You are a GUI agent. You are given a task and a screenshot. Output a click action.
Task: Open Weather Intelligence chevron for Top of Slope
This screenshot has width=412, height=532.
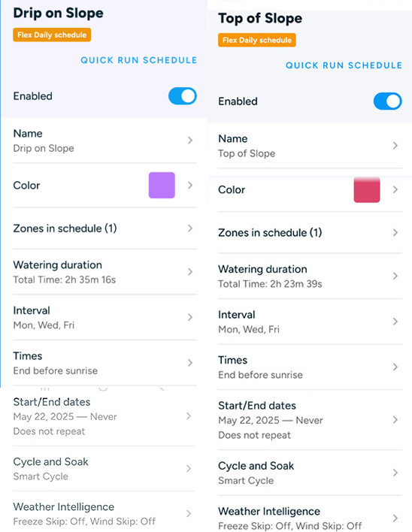pos(395,518)
